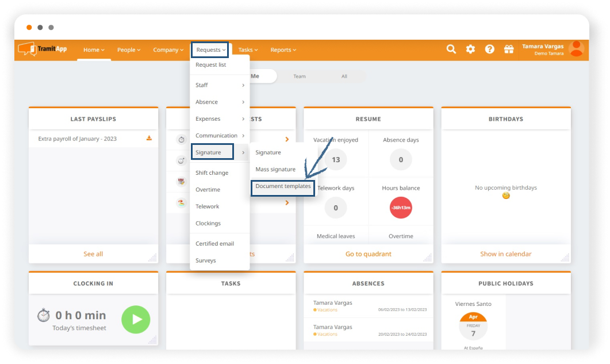Screen dimensions: 610x364
Task: Click the See all payslips link
Action: click(93, 254)
